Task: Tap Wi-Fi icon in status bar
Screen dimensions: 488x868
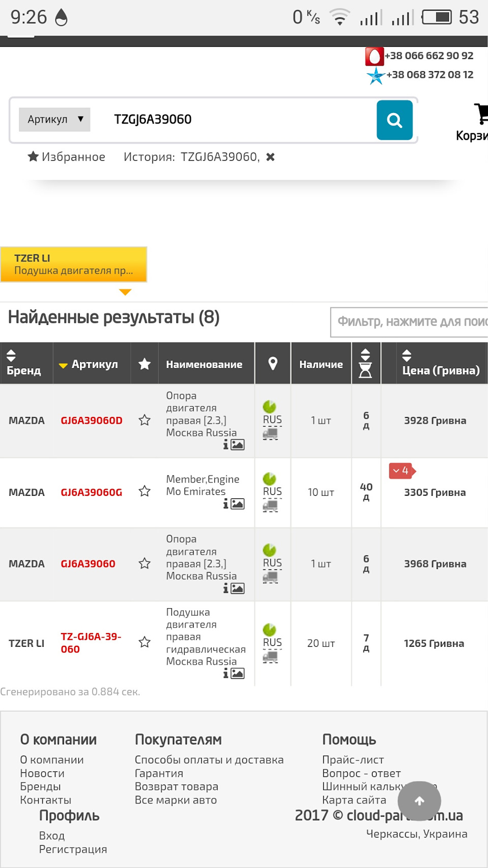Action: pyautogui.click(x=339, y=17)
